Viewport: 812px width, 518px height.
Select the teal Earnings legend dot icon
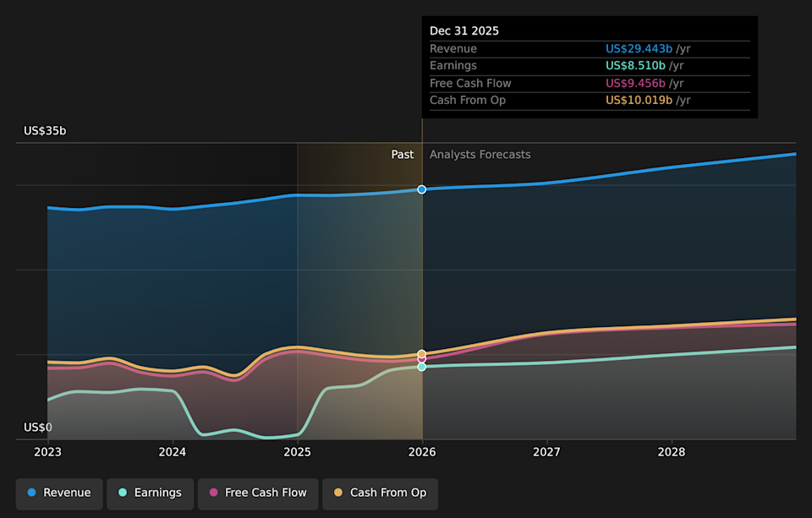121,493
